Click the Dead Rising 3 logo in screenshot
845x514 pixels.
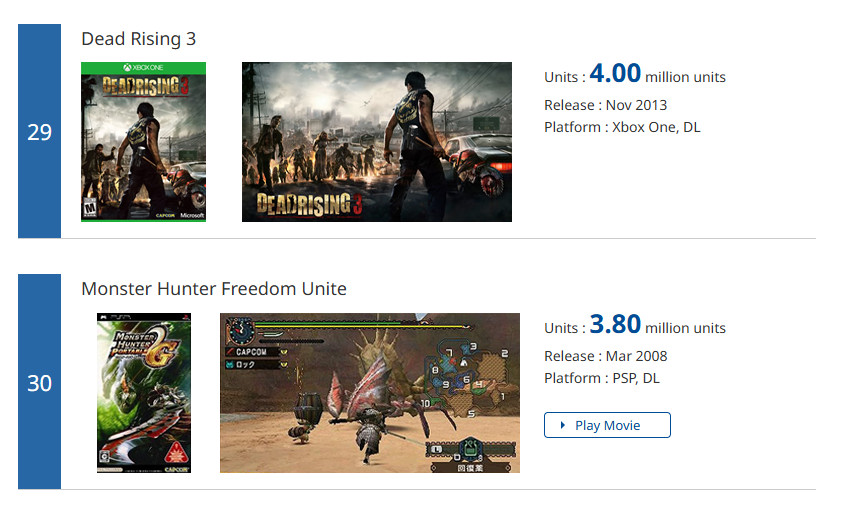coord(309,204)
